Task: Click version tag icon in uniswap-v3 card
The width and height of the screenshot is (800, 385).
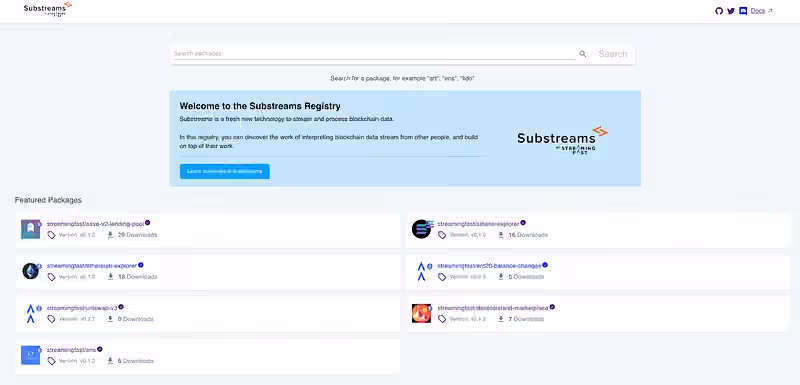Action: (x=51, y=319)
